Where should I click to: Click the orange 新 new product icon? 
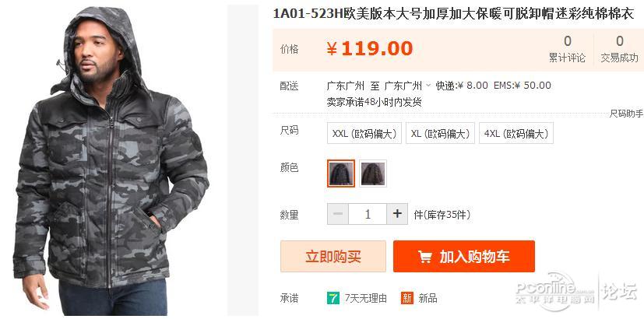407,298
